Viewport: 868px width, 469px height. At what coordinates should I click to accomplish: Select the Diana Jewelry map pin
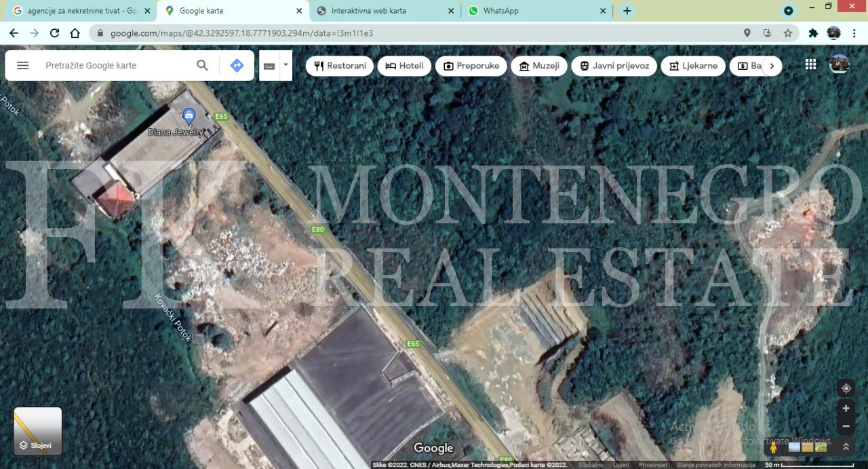[x=189, y=116]
